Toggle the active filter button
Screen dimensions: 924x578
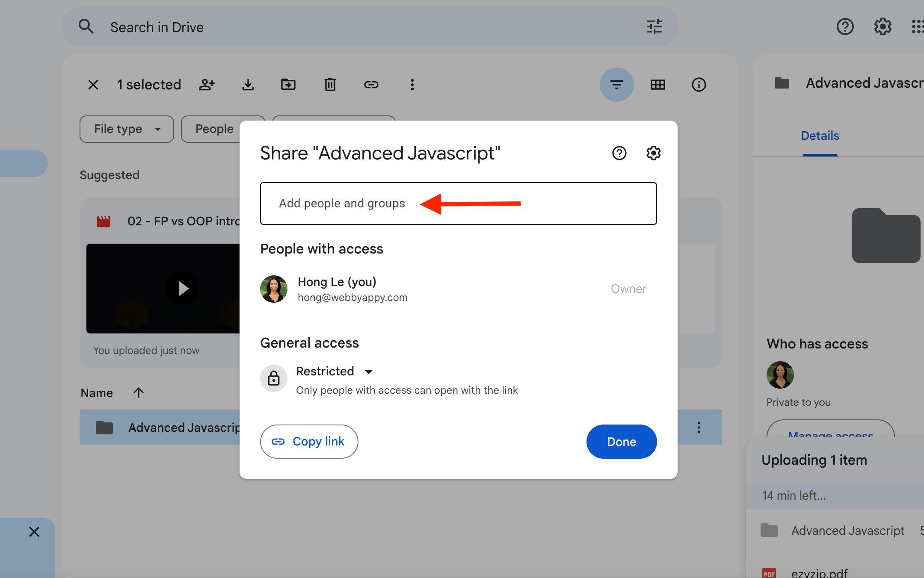616,85
